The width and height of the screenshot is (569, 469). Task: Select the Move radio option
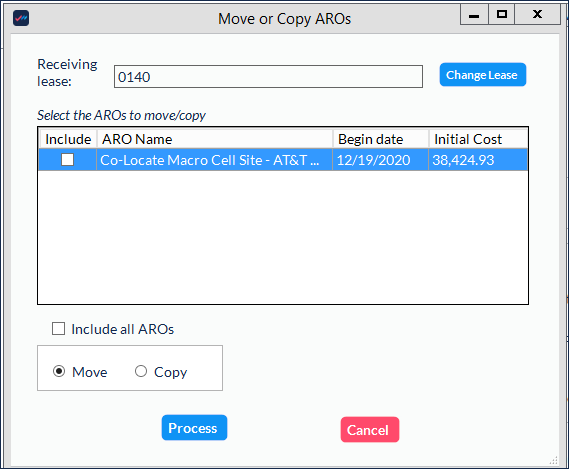click(59, 371)
